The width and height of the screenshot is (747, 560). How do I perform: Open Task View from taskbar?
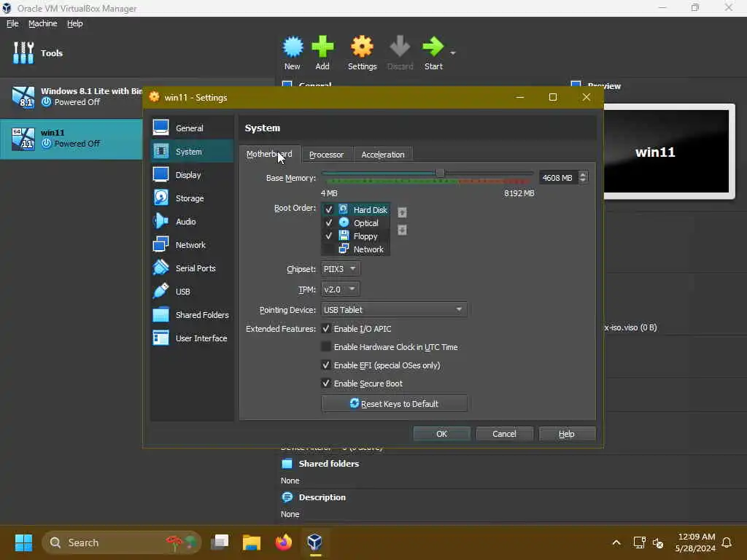click(220, 542)
